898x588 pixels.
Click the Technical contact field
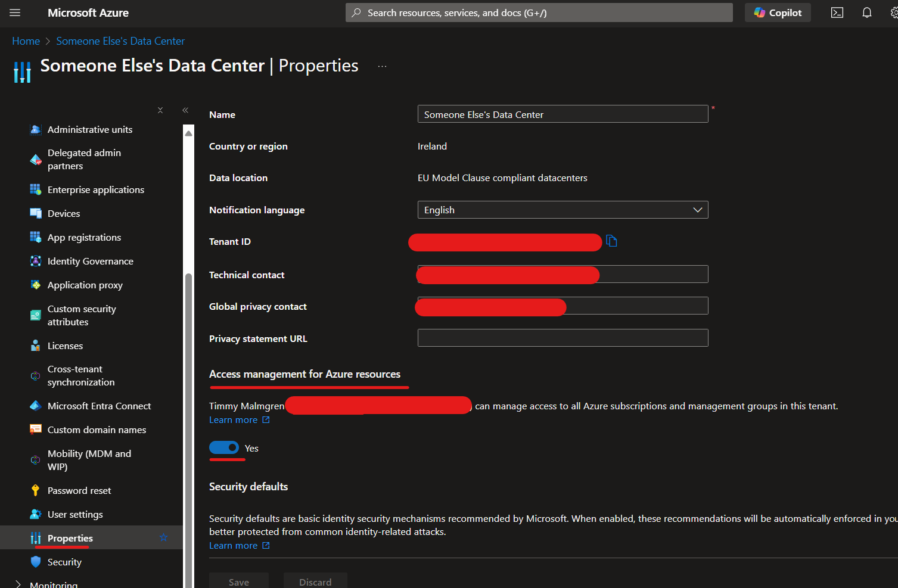(563, 274)
